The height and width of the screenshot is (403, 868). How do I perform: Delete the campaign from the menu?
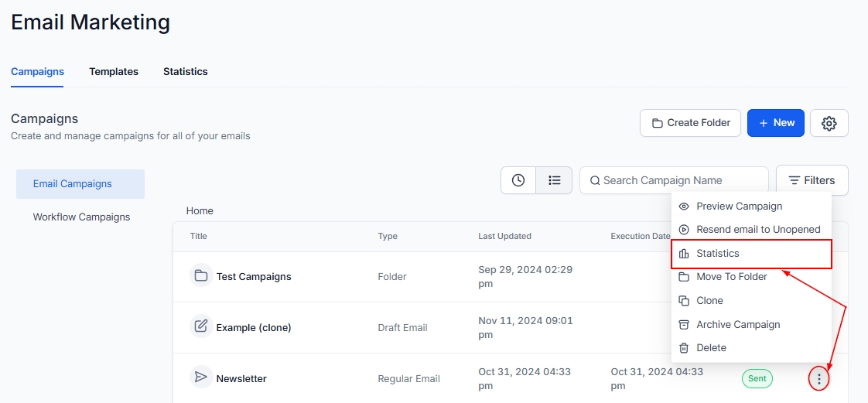pyautogui.click(x=711, y=348)
